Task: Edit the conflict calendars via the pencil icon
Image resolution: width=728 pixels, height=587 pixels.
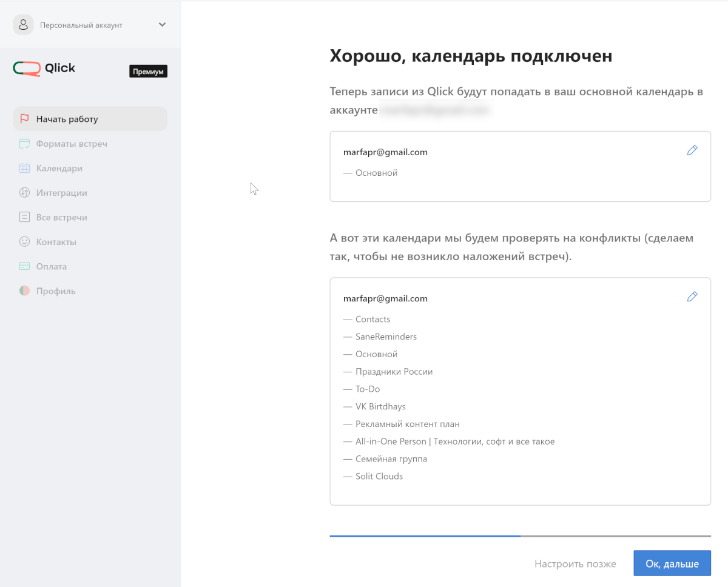Action: coord(692,297)
